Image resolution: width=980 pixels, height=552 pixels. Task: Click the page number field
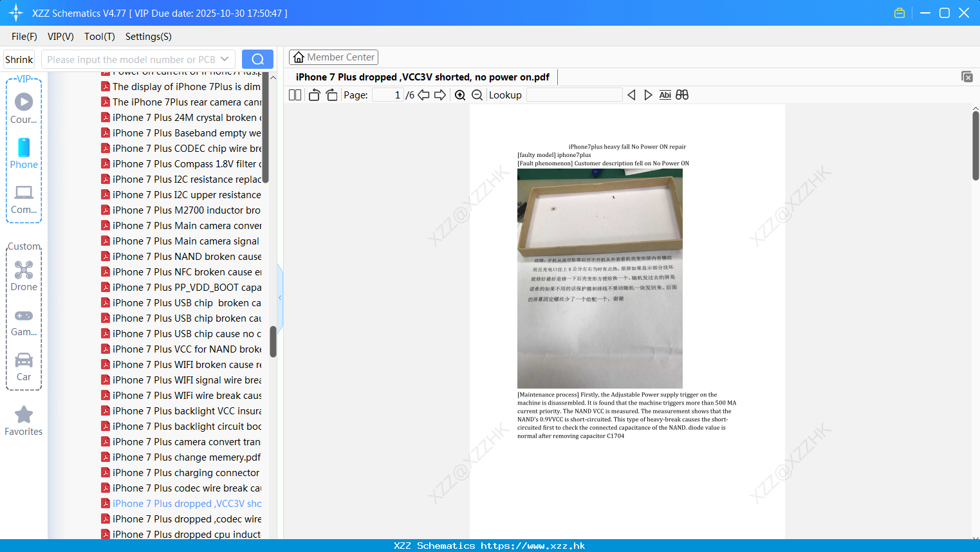coord(387,95)
